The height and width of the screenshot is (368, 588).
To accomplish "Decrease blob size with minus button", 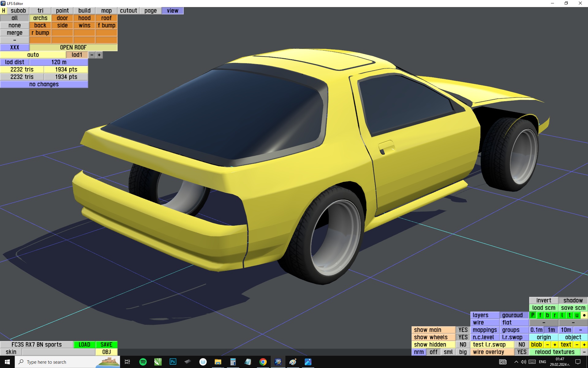I will coord(547,345).
